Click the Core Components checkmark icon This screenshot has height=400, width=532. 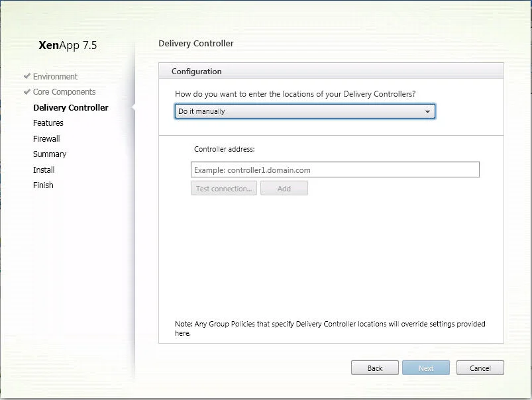pyautogui.click(x=27, y=91)
